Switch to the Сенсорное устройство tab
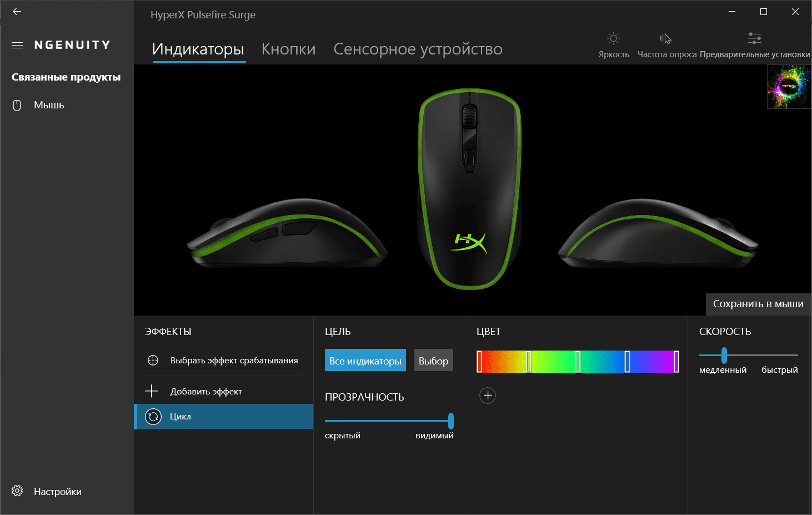Viewport: 812px width, 515px height. [x=418, y=49]
